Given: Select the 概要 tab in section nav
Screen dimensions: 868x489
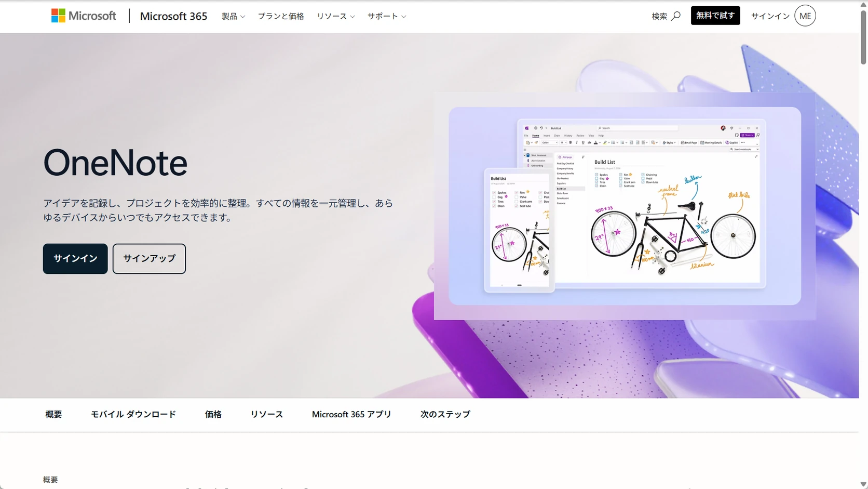Looking at the screenshot, I should [x=53, y=415].
